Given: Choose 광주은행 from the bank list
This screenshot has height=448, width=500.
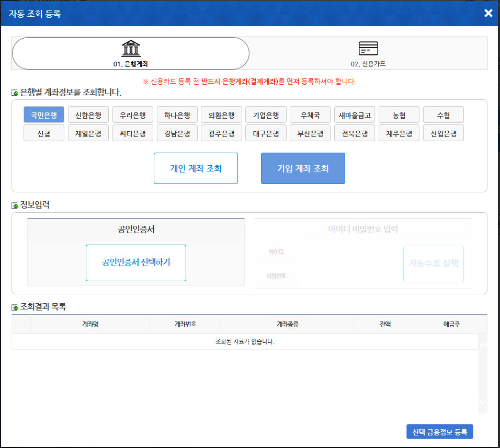Looking at the screenshot, I should (x=221, y=133).
